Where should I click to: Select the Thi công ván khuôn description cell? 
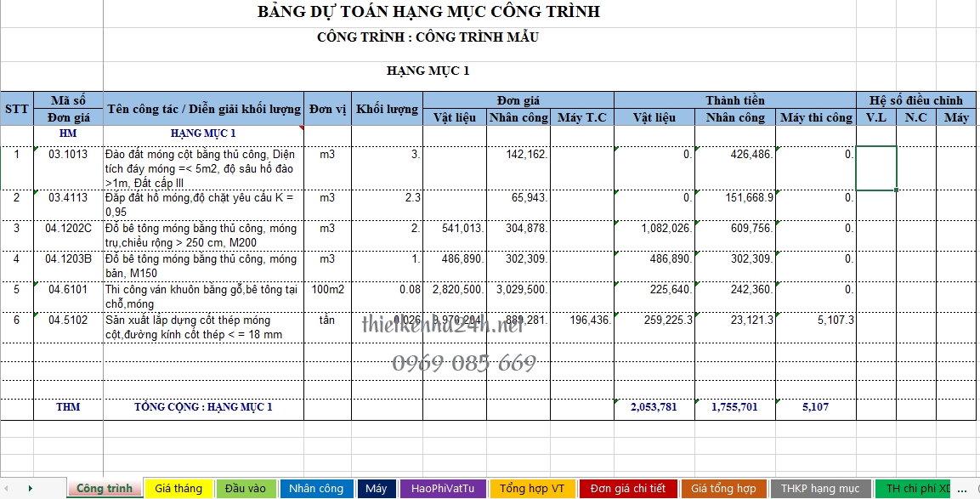pos(204,297)
